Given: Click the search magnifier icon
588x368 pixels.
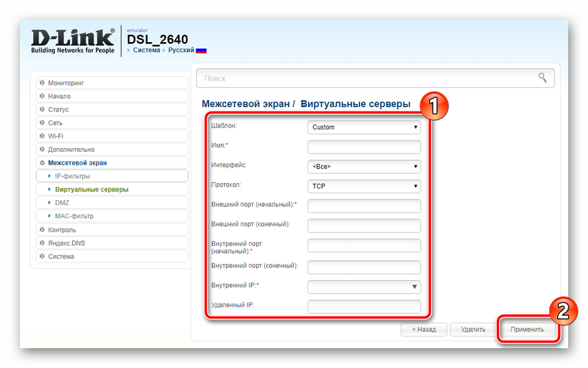Looking at the screenshot, I should [542, 78].
